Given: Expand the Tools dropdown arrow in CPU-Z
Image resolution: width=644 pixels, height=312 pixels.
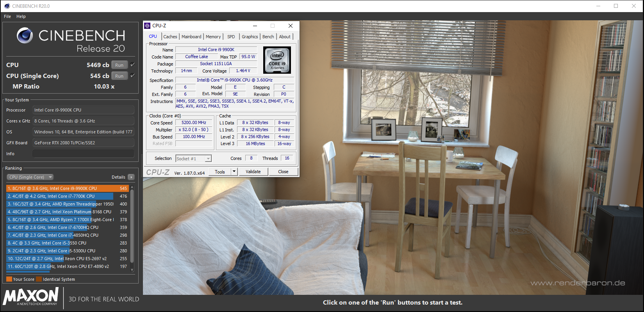Looking at the screenshot, I should click(x=234, y=172).
